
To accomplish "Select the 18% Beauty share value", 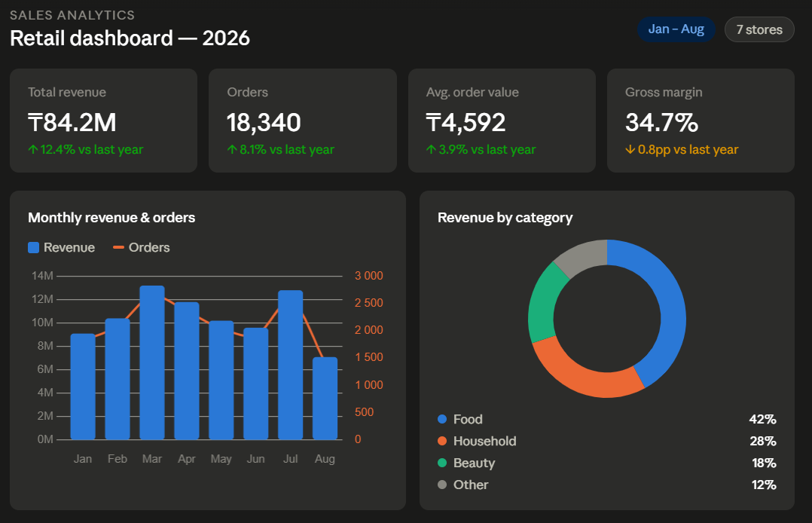I will coord(765,463).
